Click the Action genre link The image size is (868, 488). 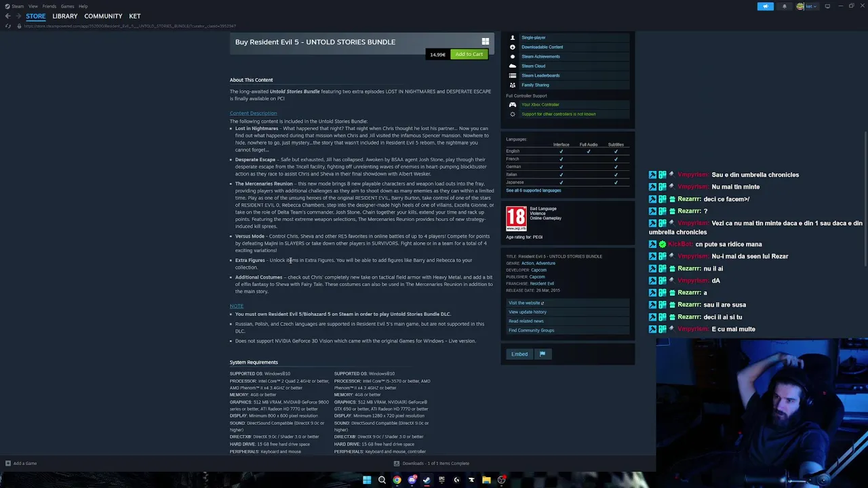tap(528, 263)
